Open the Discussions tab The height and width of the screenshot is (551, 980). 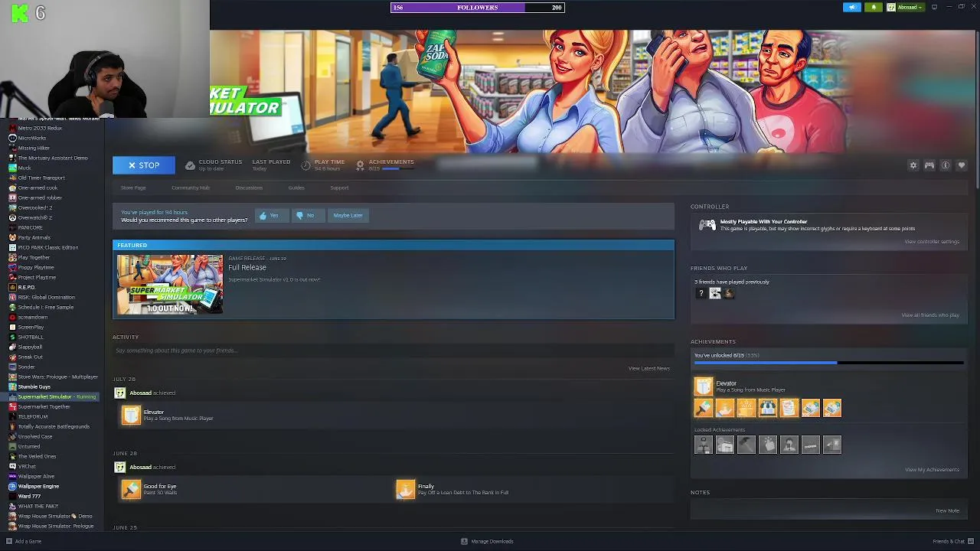coord(249,187)
